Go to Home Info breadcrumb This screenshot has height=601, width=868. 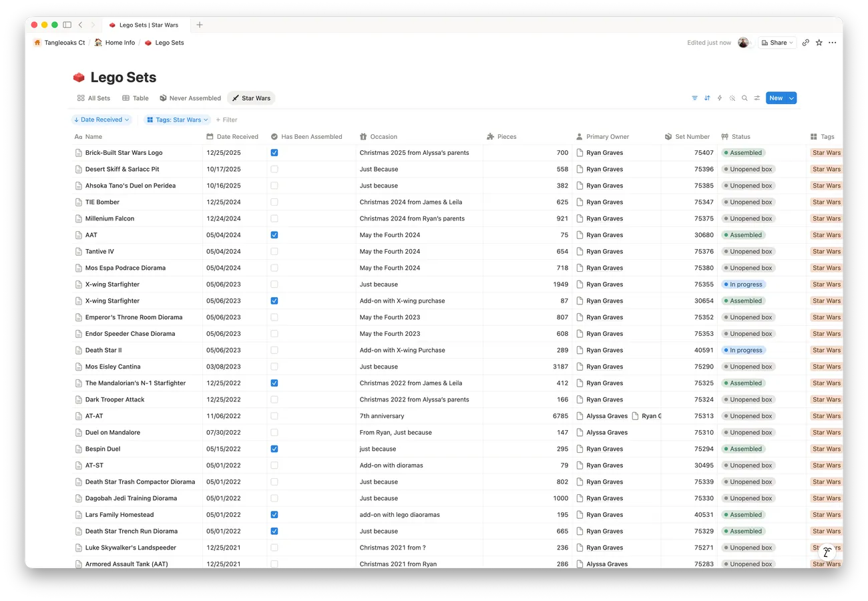(x=114, y=43)
